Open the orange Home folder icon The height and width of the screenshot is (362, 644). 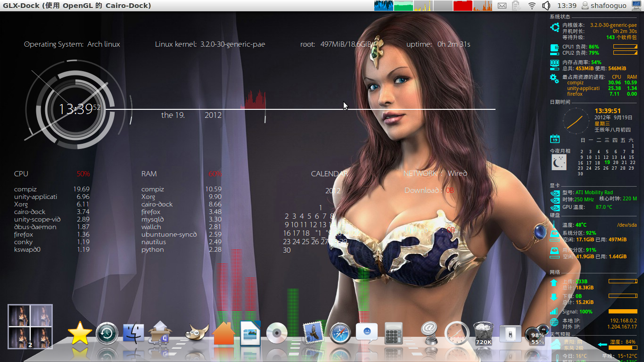pyautogui.click(x=223, y=334)
